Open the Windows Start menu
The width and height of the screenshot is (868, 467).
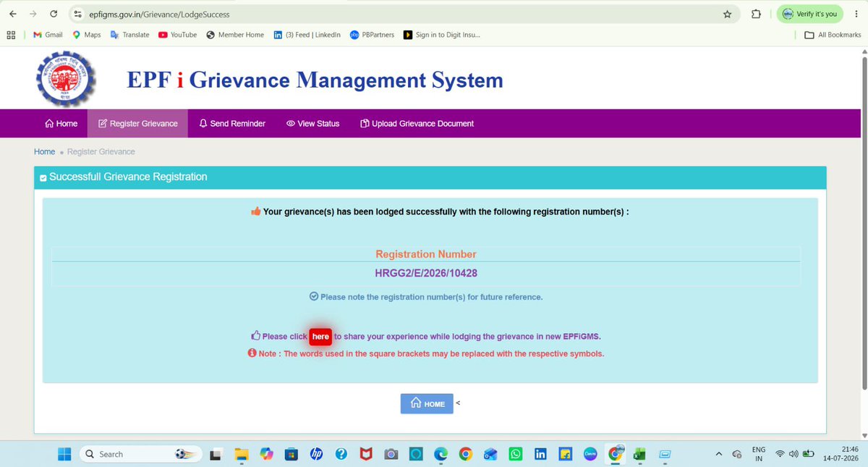(x=64, y=454)
